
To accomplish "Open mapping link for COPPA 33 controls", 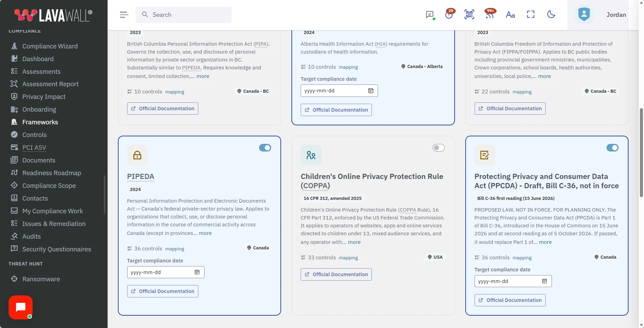I will pyautogui.click(x=348, y=258).
